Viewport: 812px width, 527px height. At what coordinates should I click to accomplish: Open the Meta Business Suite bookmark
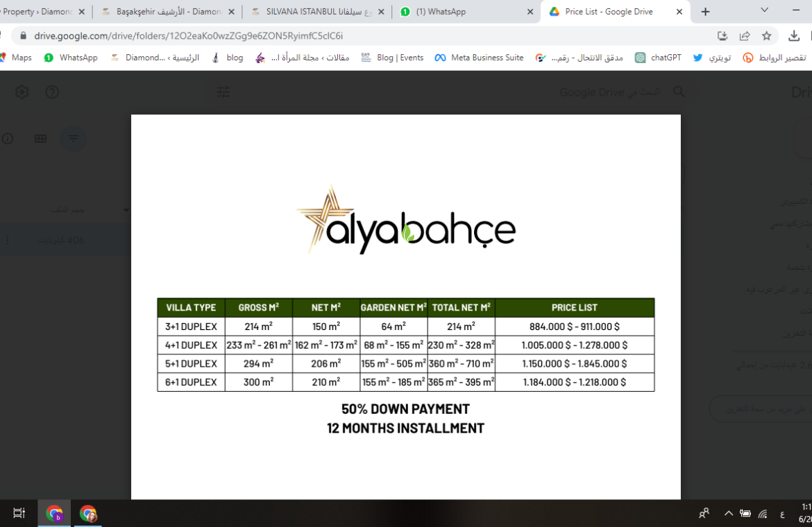tap(479, 58)
